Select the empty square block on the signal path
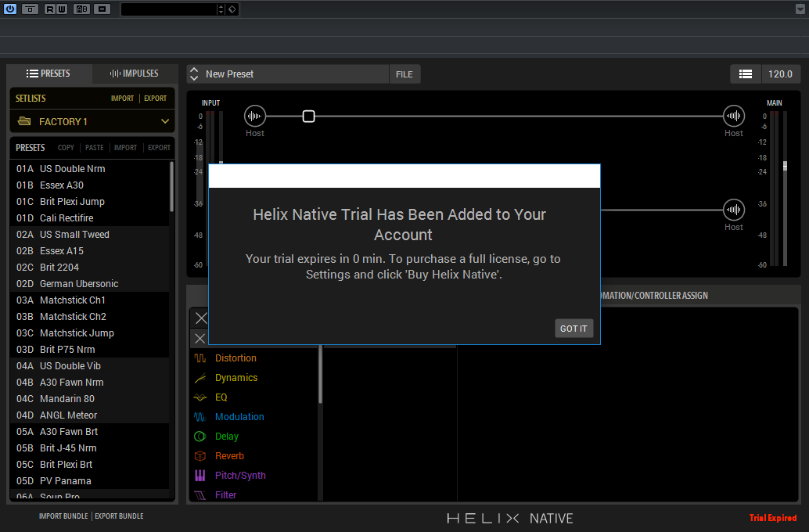809x532 pixels. point(308,116)
